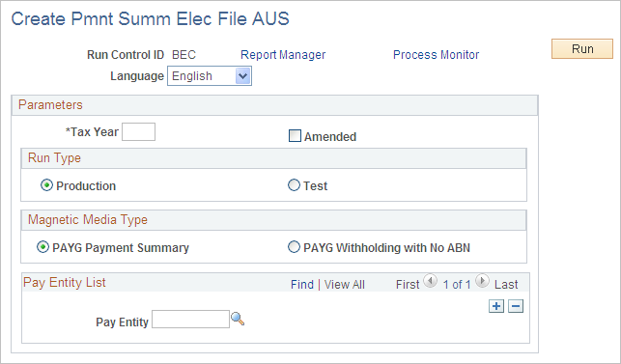Click the First navigation label
Viewport: 621px width, 364px height.
[x=408, y=285]
